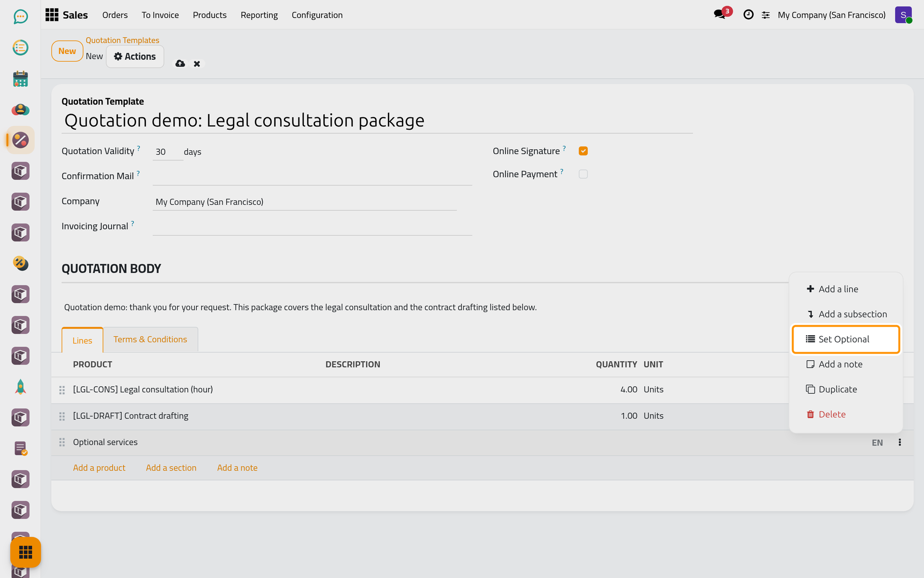The width and height of the screenshot is (924, 578).
Task: Open the Discuss chat bubble sidebar icon
Action: point(20,17)
